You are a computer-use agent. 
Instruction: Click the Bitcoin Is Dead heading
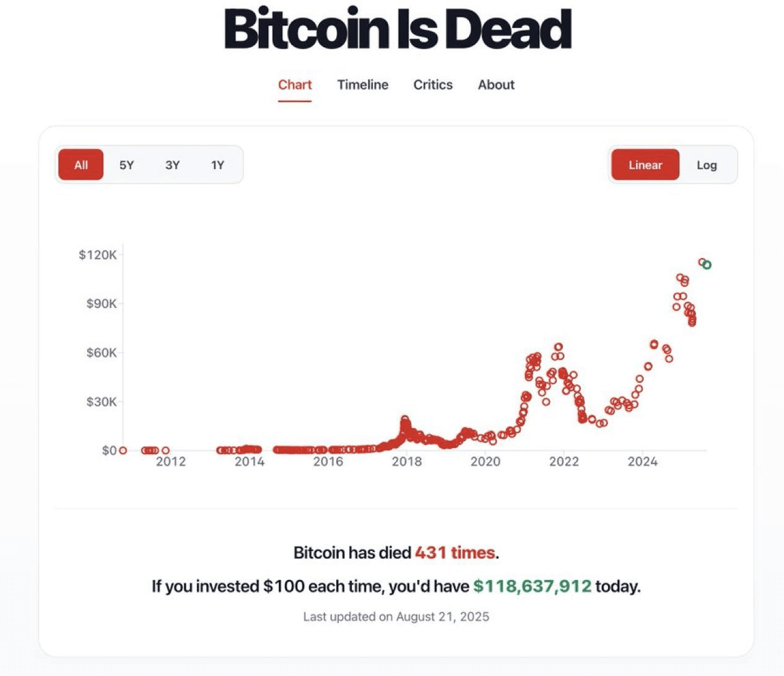click(x=398, y=29)
